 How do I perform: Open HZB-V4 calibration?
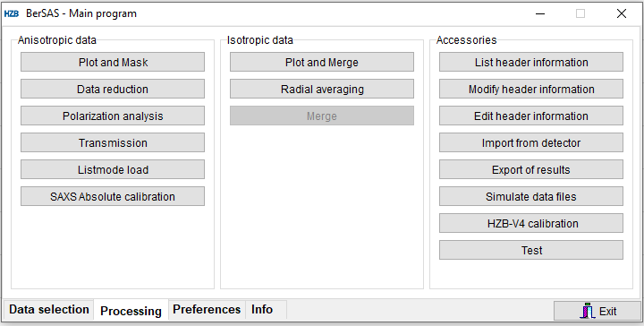point(531,223)
